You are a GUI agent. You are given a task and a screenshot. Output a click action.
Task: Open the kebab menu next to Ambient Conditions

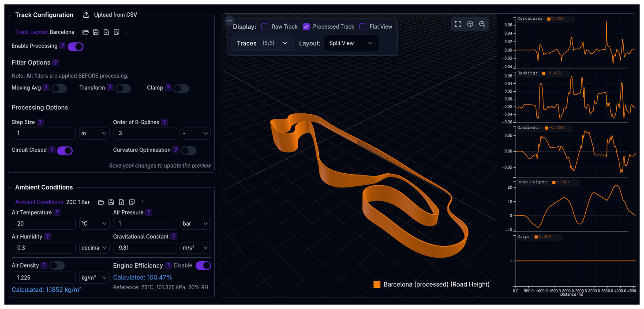(x=142, y=202)
